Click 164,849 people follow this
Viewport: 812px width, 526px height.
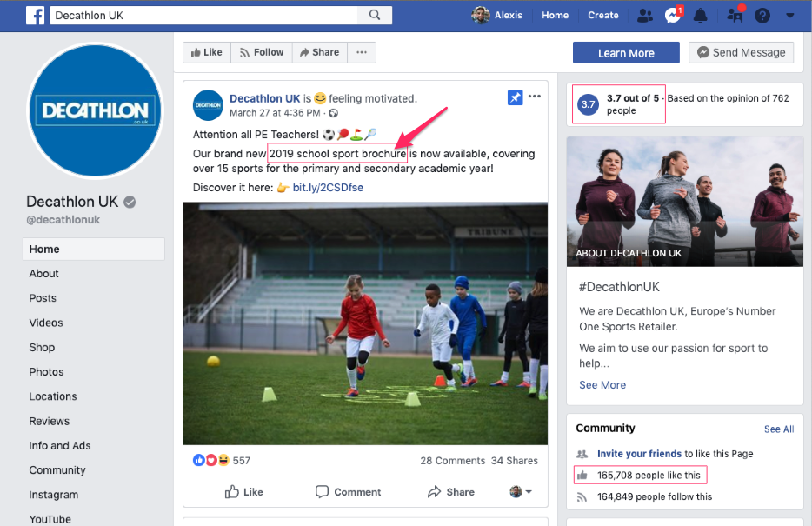[655, 497]
